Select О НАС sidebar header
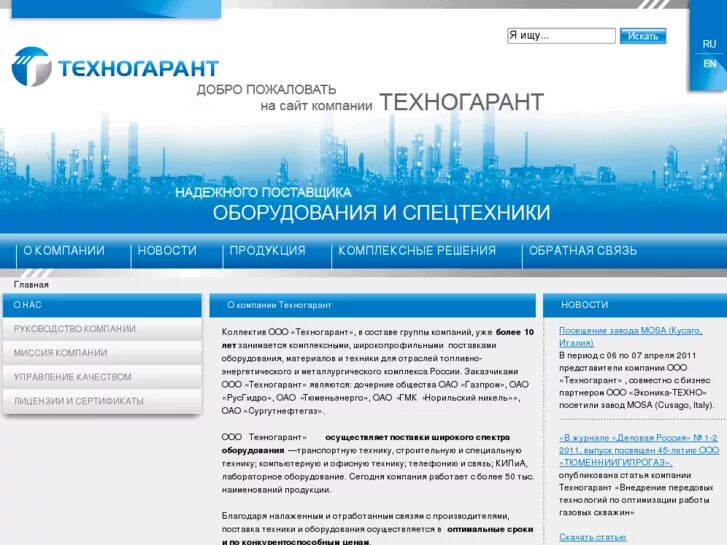This screenshot has height=545, width=727. click(x=102, y=305)
